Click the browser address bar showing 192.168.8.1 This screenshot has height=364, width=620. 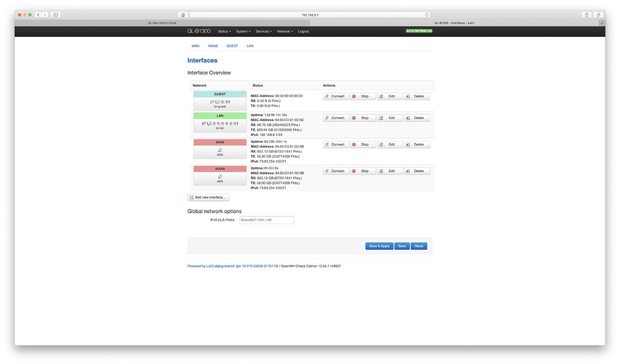tap(310, 13)
